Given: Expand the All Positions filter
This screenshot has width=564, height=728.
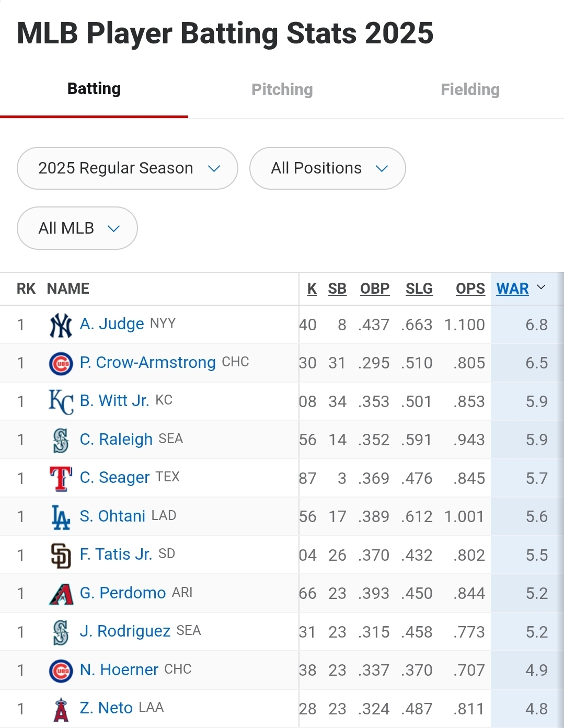Looking at the screenshot, I should point(328,168).
